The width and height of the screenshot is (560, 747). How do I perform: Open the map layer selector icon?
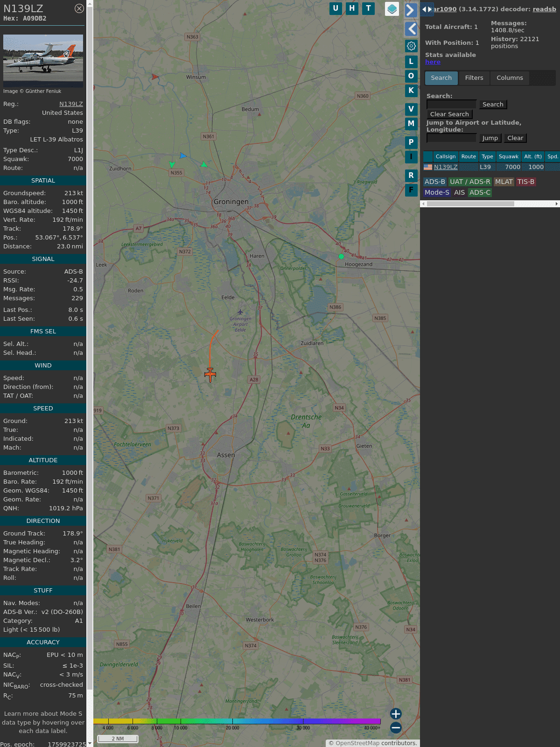[x=392, y=8]
